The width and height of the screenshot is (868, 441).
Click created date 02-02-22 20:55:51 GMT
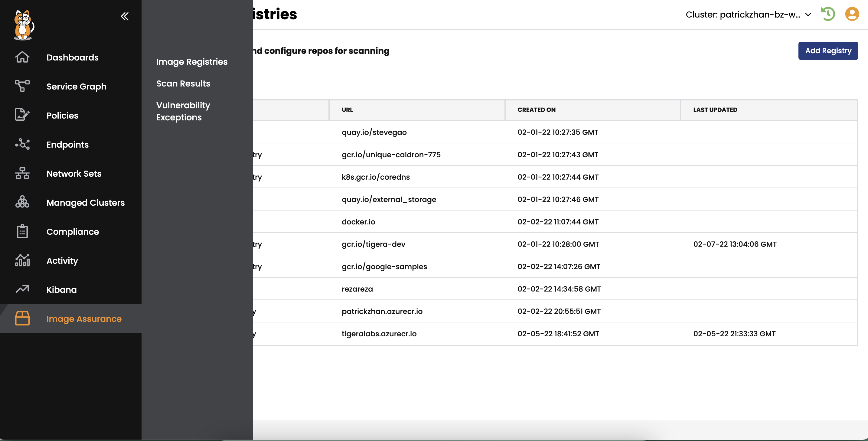click(559, 311)
